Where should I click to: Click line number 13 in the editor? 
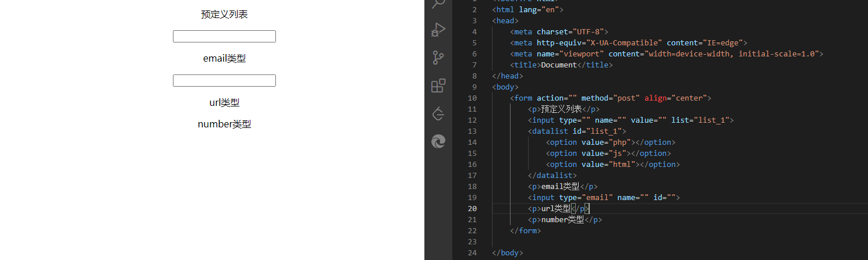tap(472, 131)
